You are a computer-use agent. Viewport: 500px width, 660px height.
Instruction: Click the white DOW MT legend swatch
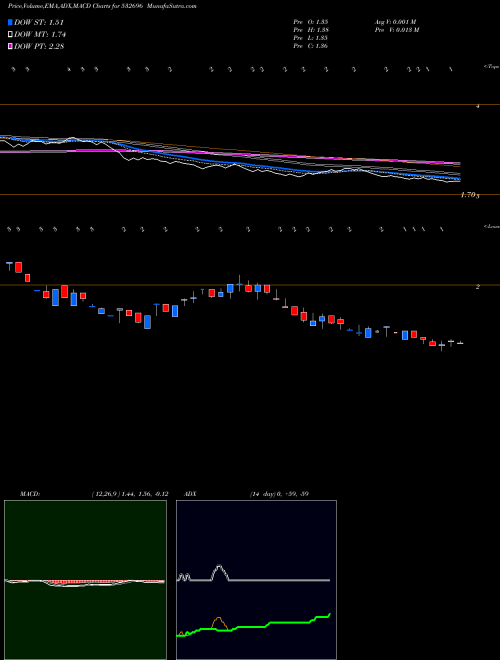tap(10, 35)
